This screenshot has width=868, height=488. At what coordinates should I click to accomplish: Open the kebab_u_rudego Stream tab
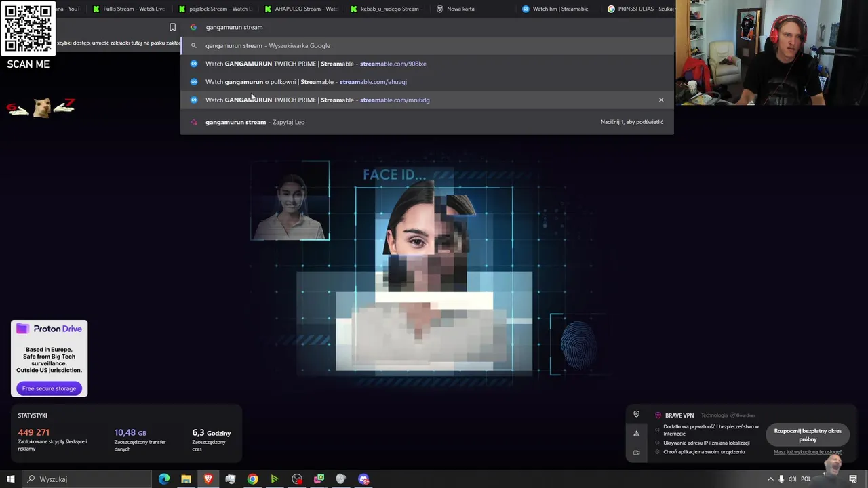387,9
